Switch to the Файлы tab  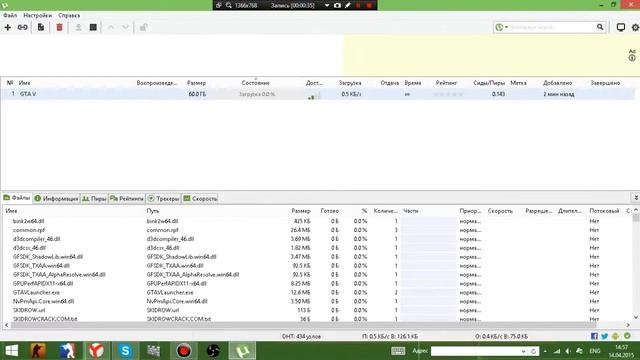(17, 198)
